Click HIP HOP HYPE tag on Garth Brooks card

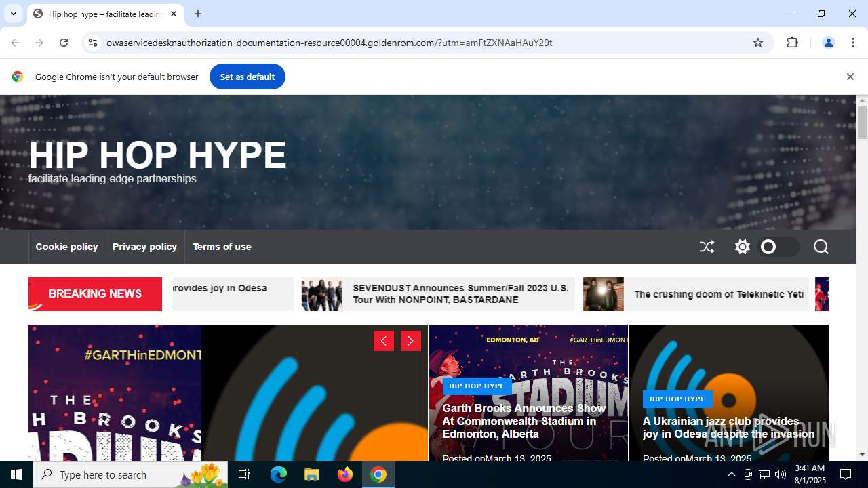click(477, 386)
